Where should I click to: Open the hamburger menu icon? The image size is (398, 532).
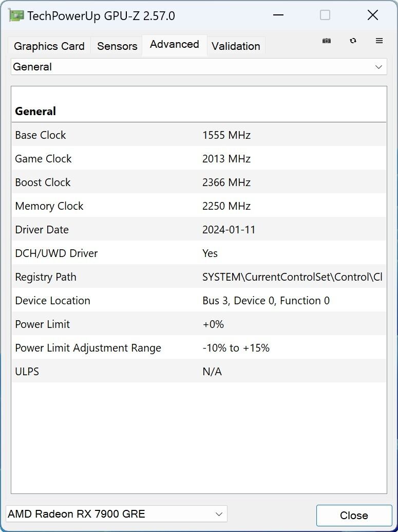pyautogui.click(x=380, y=41)
